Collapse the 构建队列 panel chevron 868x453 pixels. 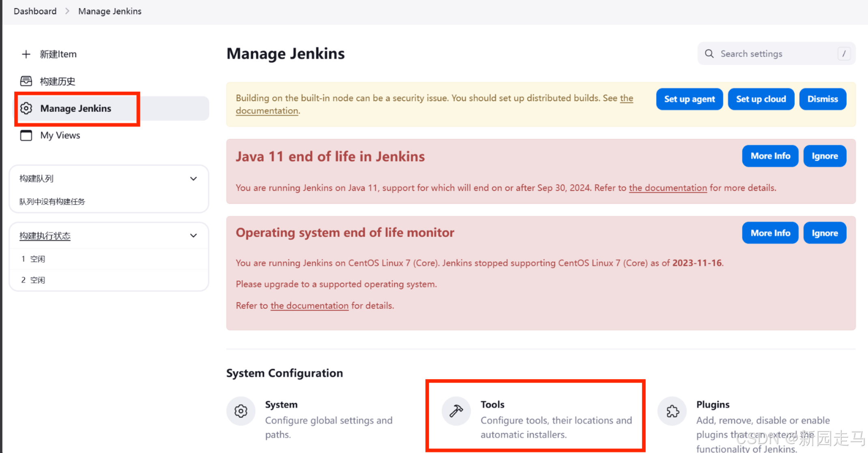click(x=193, y=179)
